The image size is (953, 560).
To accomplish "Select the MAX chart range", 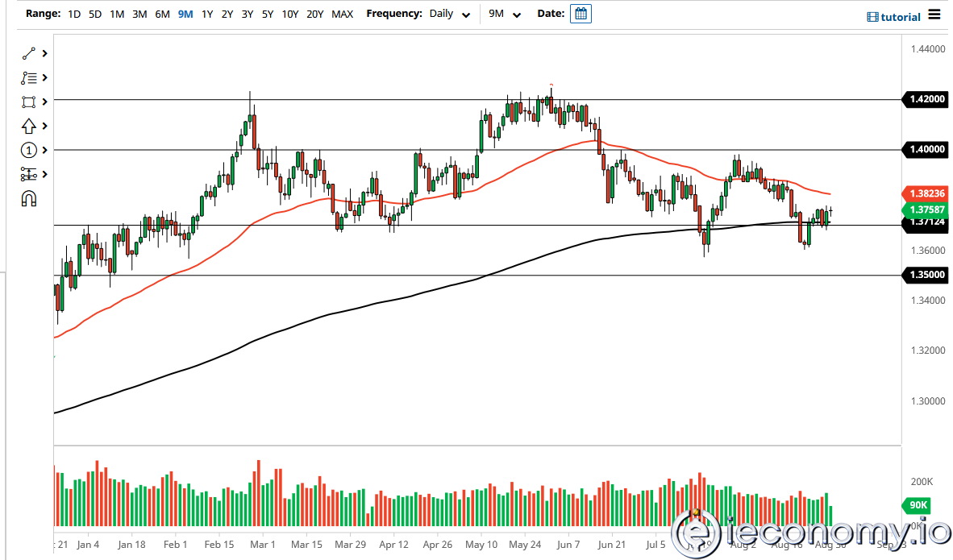I will 342,13.
